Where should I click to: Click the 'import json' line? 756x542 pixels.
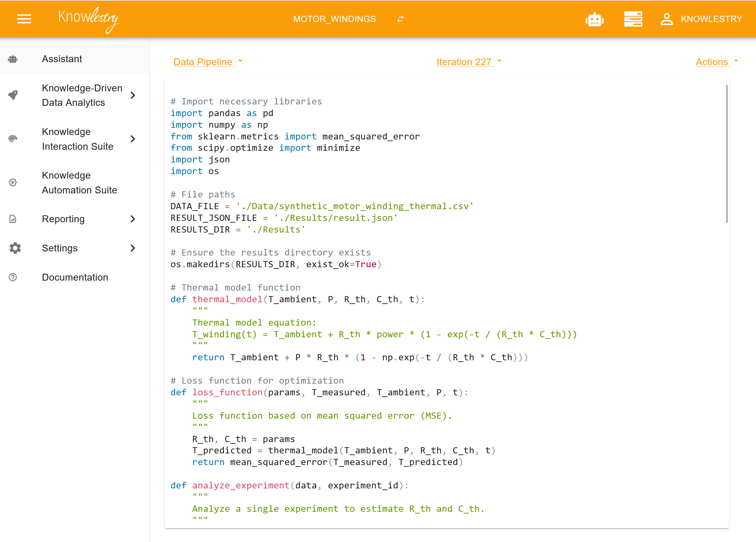coord(200,159)
